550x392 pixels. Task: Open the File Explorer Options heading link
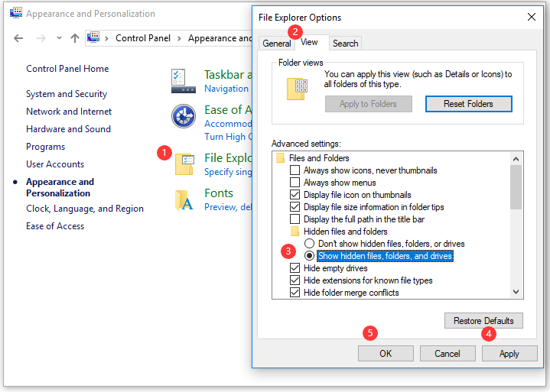click(x=228, y=158)
